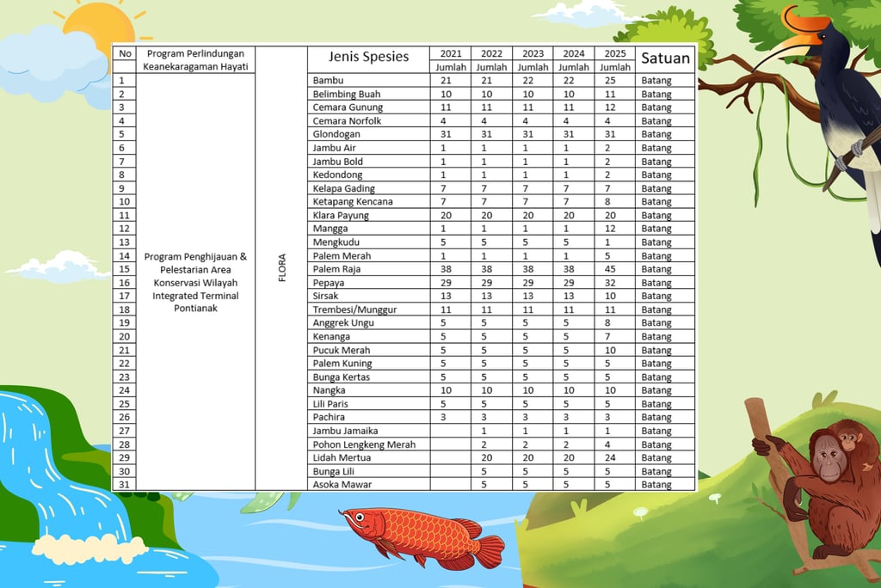Select the "Lili Paris" species cell

click(x=368, y=404)
